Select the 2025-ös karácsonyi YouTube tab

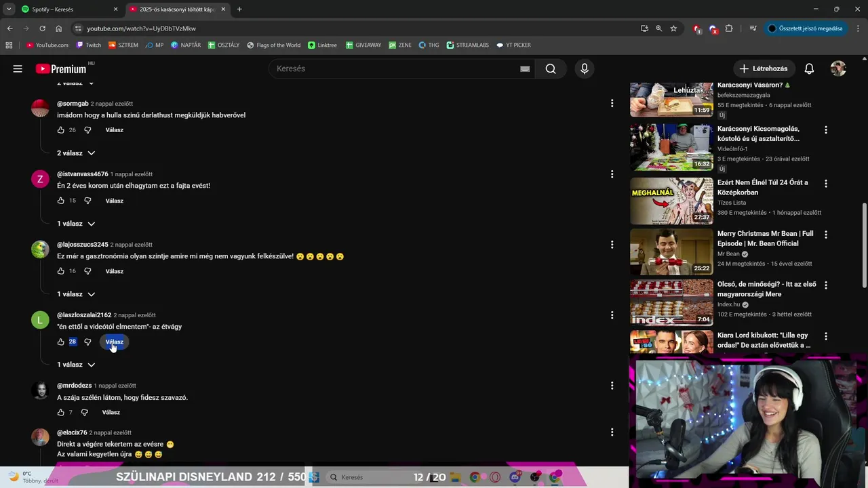click(178, 9)
